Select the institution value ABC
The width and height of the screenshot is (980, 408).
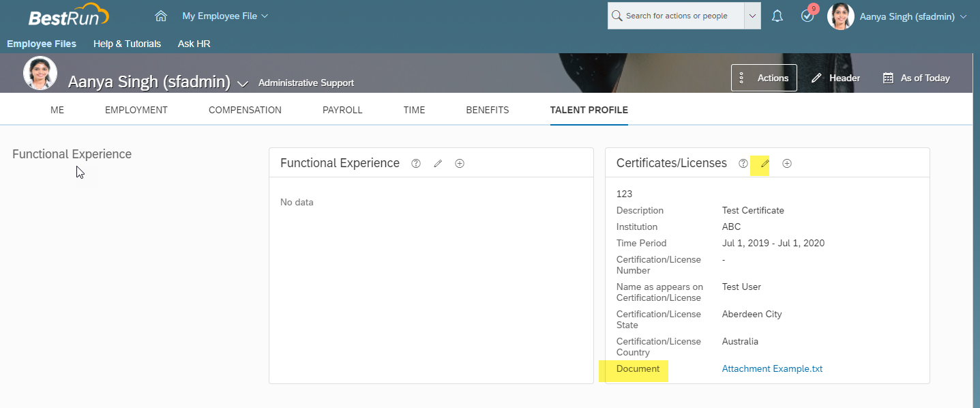(x=731, y=227)
